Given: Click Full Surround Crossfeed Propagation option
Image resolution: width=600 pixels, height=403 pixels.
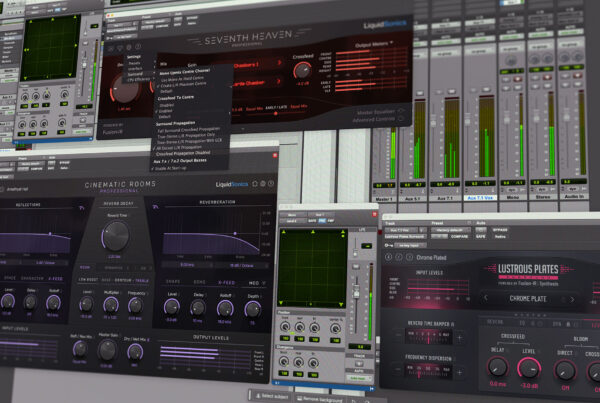Looking at the screenshot, I should click(x=188, y=130).
